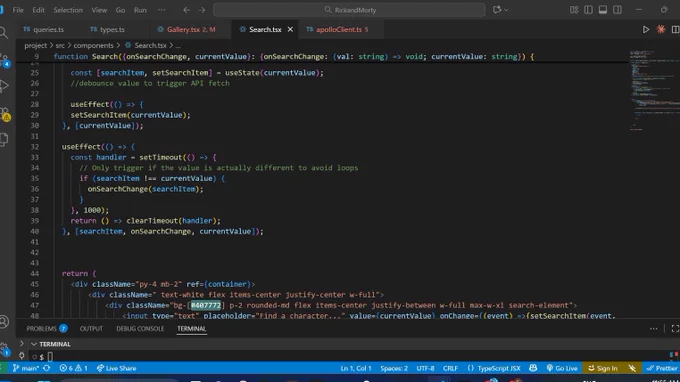Image resolution: width=680 pixels, height=382 pixels.
Task: Go forward using navigation arrow
Action: 202,10
